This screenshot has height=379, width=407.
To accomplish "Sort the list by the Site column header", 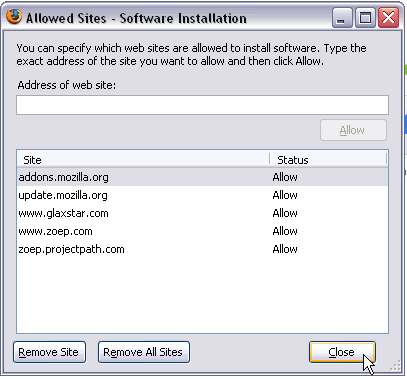I will click(x=143, y=160).
